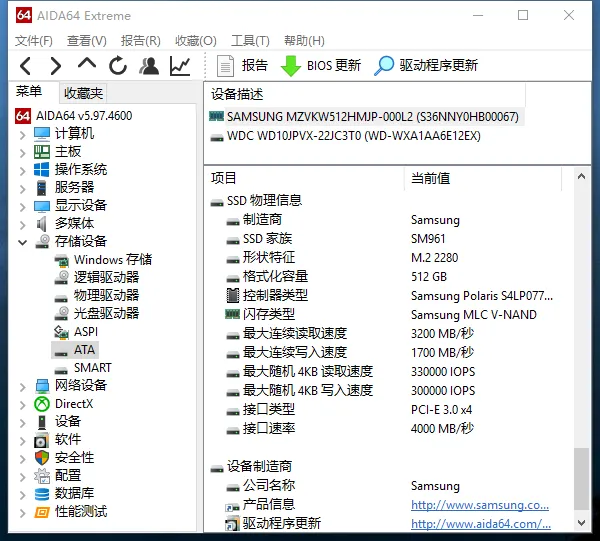Switch to the 收藏夹 tab
600x541 pixels.
[83, 93]
